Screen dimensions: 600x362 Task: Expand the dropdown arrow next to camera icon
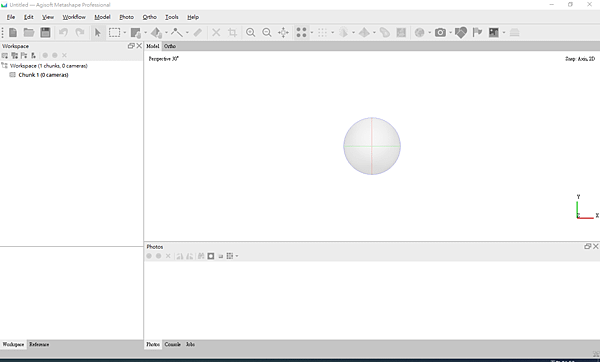click(450, 33)
